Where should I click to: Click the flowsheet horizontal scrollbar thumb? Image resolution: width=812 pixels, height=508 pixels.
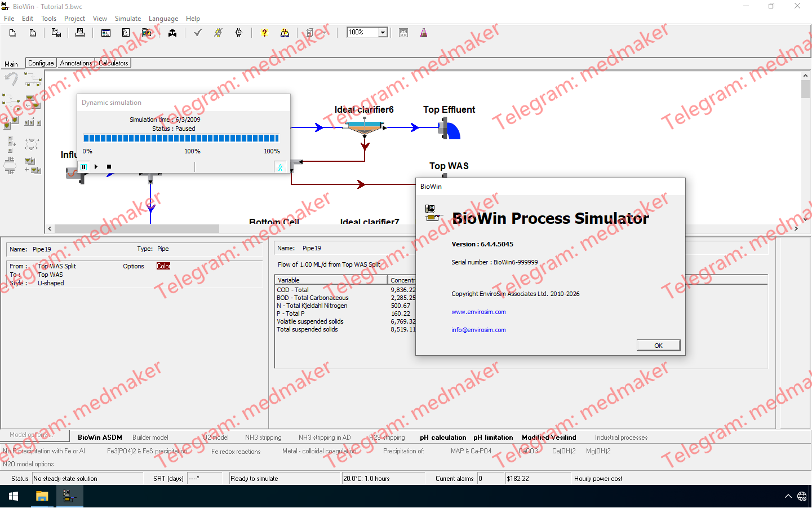pos(137,228)
